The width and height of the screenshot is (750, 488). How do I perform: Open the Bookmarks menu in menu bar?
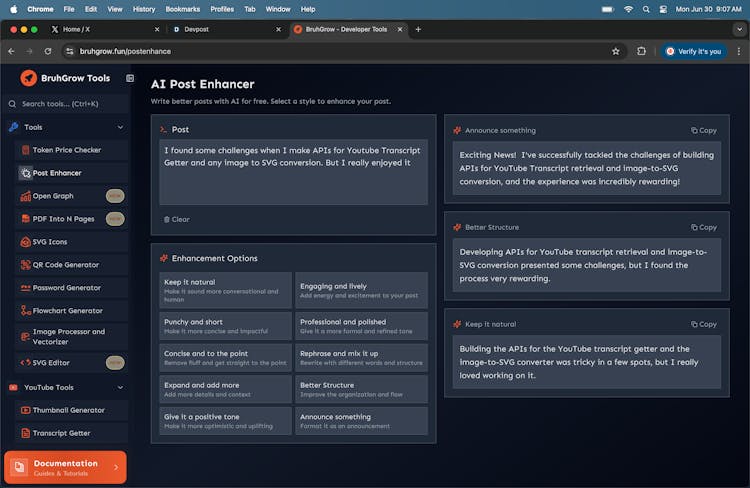(x=183, y=9)
